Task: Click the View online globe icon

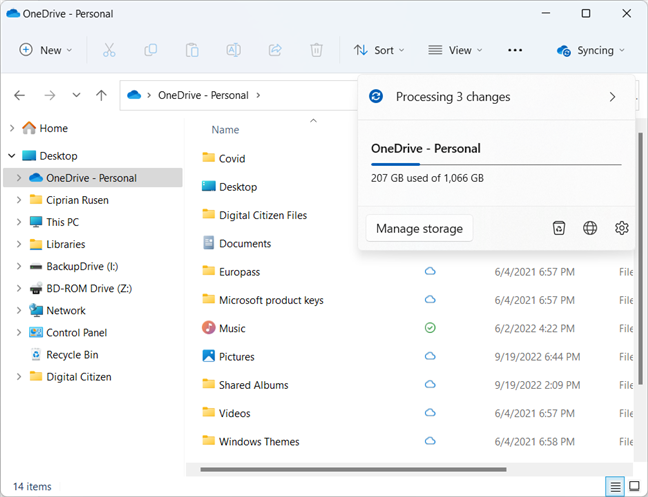Action: [x=590, y=228]
